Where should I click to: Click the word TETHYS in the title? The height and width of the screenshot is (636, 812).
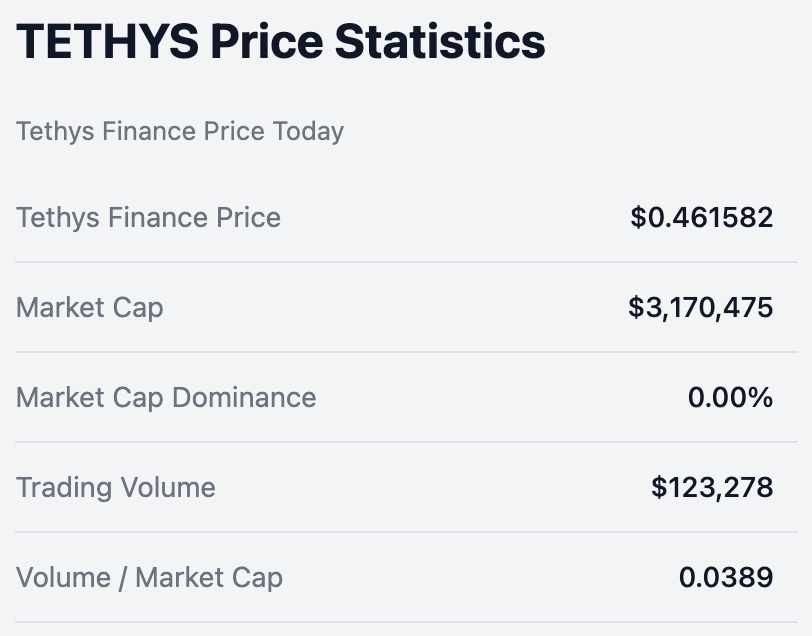pos(108,41)
